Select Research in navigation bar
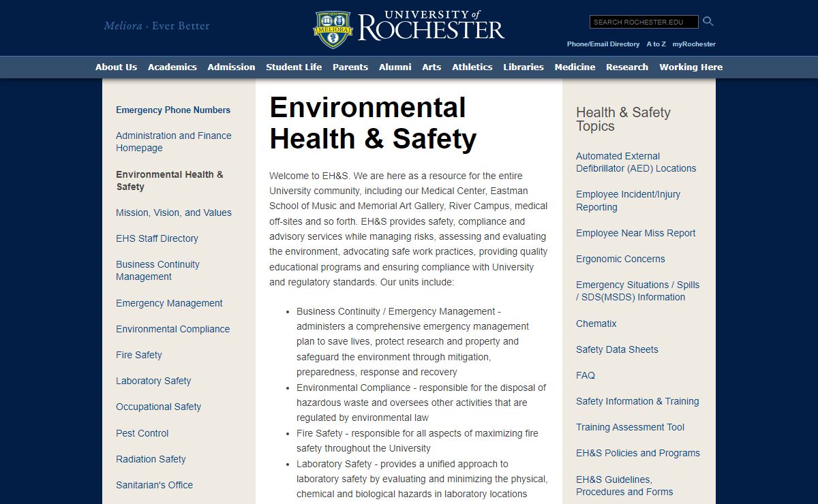 pyautogui.click(x=627, y=67)
